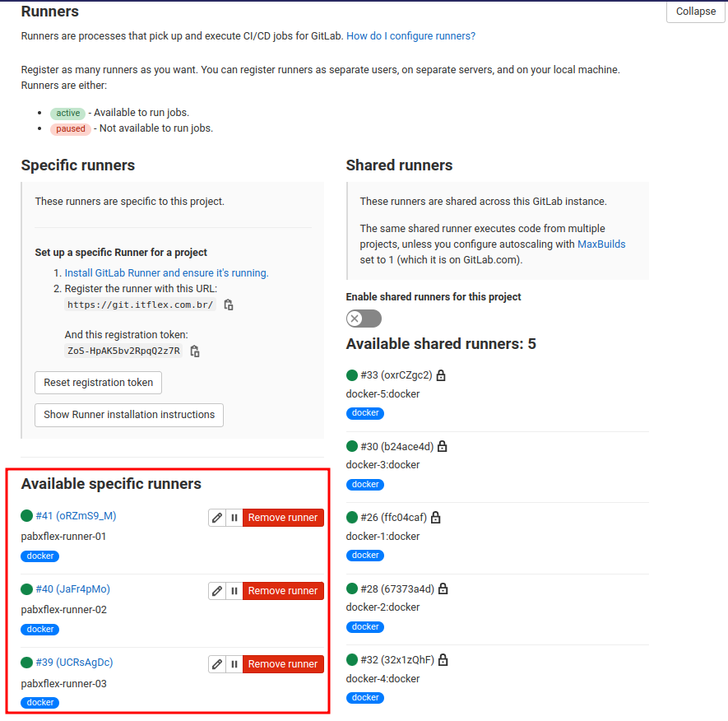Copy the runner registration URL

(229, 305)
